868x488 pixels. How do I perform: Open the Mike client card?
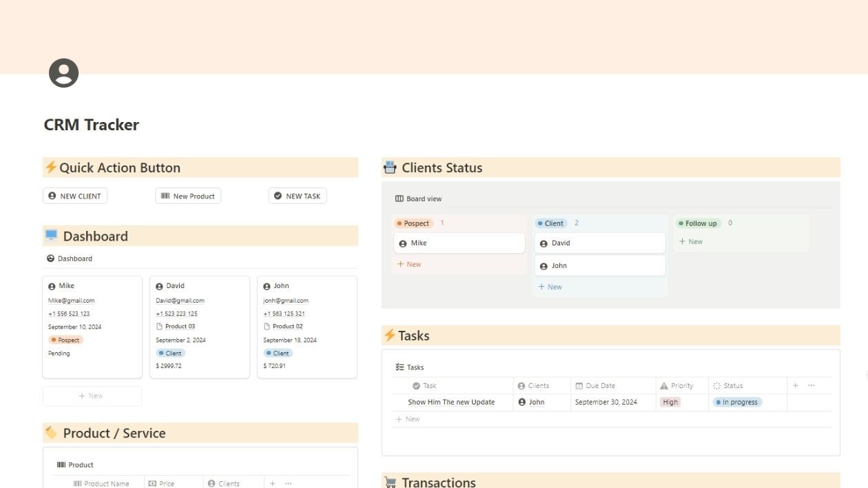92,327
